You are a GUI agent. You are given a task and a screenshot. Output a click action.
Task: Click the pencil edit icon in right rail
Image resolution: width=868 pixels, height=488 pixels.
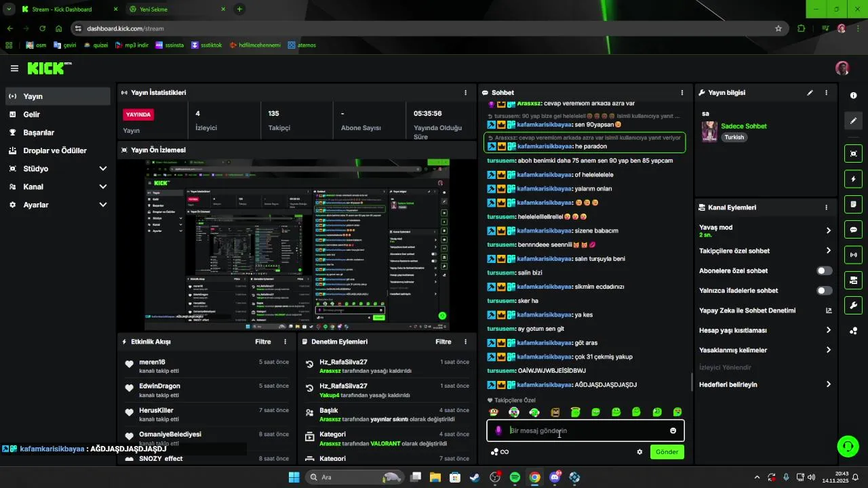click(853, 121)
